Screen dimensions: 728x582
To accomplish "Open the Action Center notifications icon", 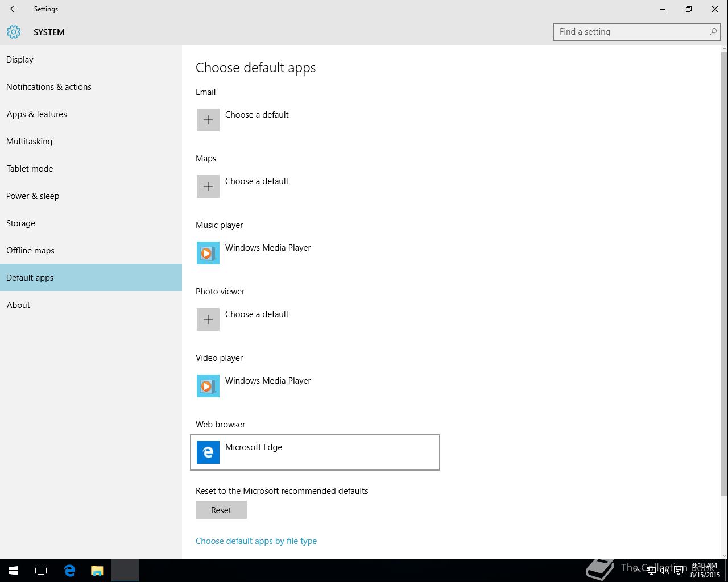I will pyautogui.click(x=679, y=571).
